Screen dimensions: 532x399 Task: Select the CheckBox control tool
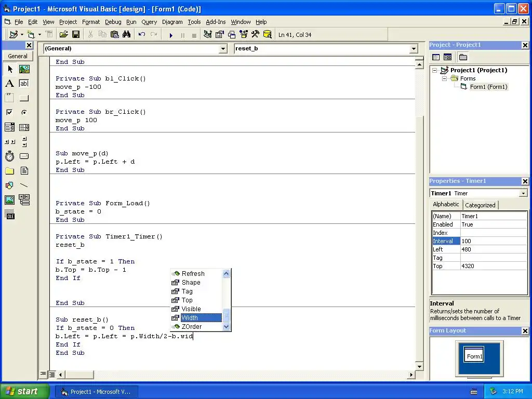(x=10, y=112)
